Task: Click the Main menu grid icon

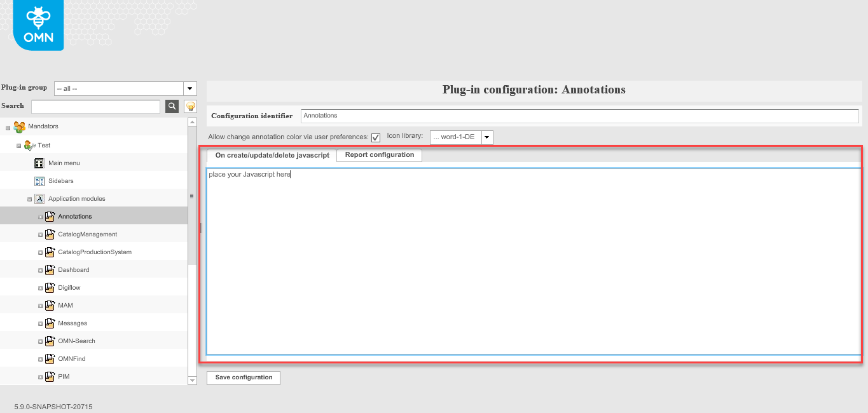Action: point(39,163)
